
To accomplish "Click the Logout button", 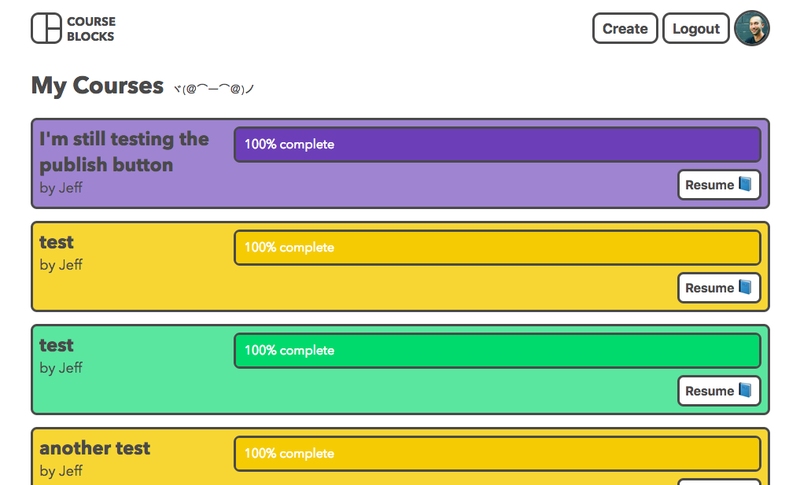I will click(696, 29).
